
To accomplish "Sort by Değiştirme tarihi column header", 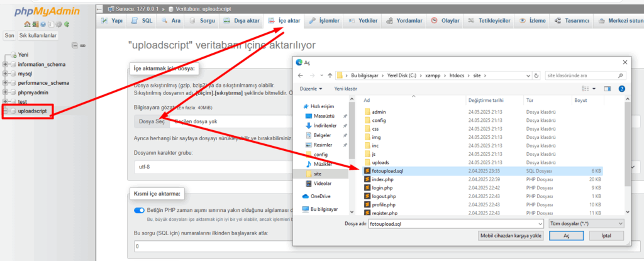I will pos(486,100).
